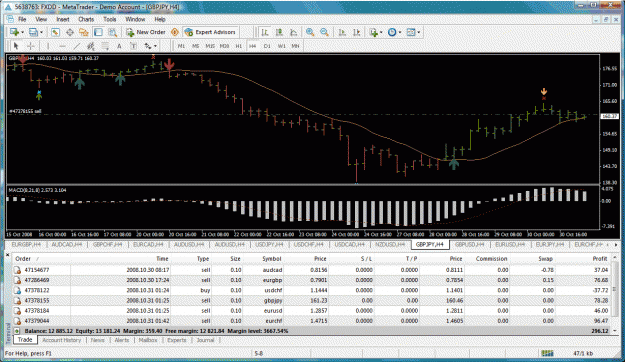Open the Insert menu

(63, 19)
